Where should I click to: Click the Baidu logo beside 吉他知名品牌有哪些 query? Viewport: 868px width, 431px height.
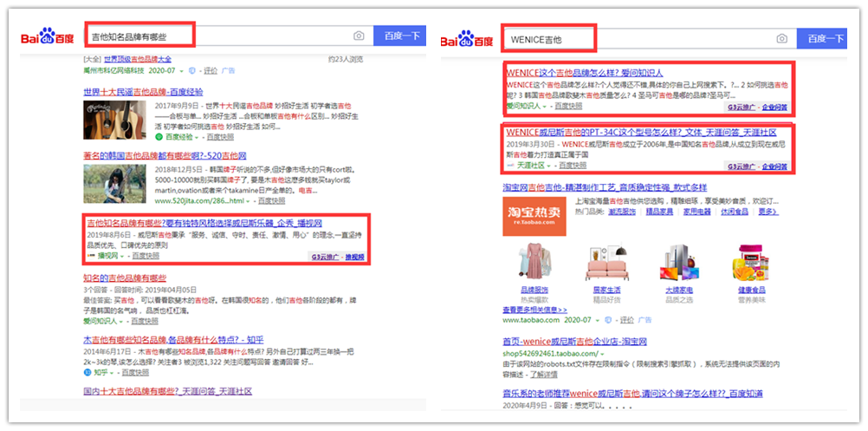point(47,36)
